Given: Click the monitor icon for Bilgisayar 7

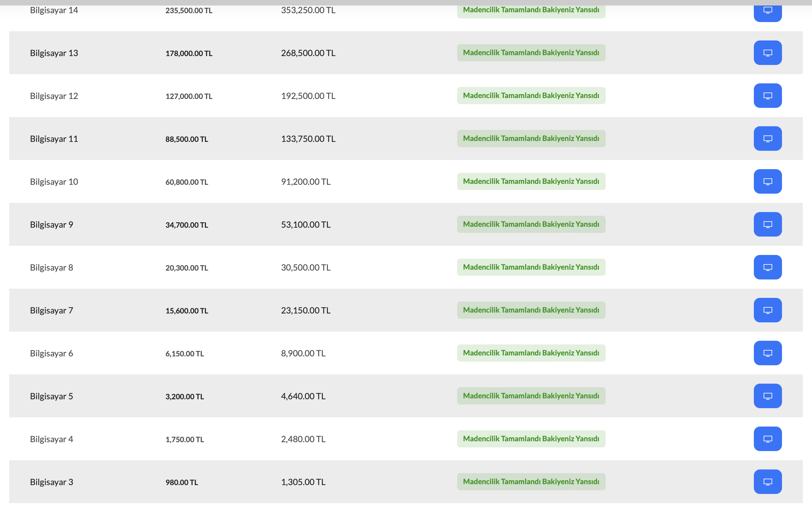Looking at the screenshot, I should coord(768,310).
